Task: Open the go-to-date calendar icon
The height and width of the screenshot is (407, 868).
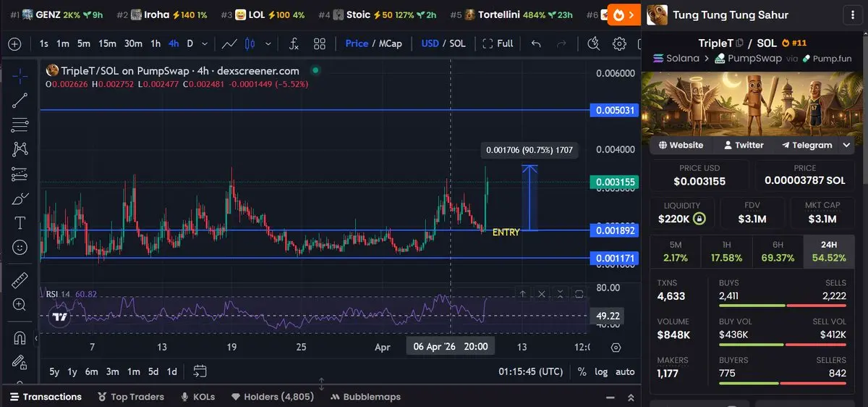Action: point(200,372)
